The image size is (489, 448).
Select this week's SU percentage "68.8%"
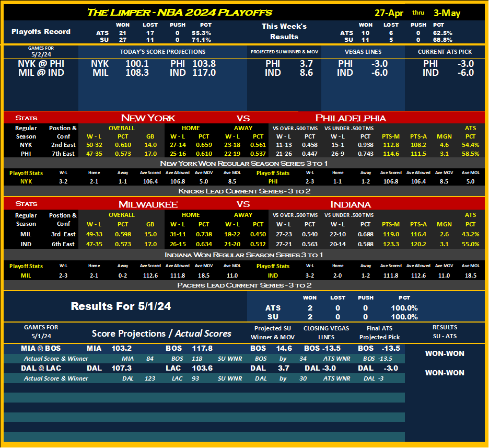click(443, 40)
